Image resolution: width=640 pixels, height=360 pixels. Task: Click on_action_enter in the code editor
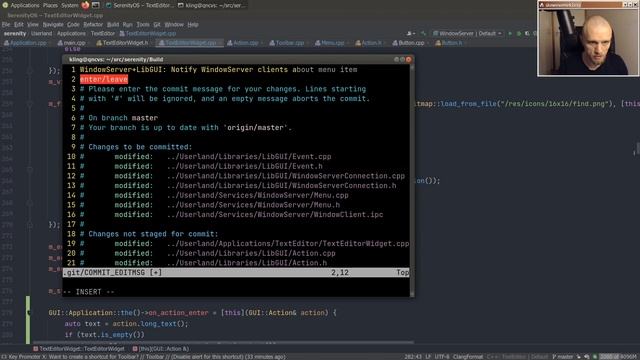point(178,313)
